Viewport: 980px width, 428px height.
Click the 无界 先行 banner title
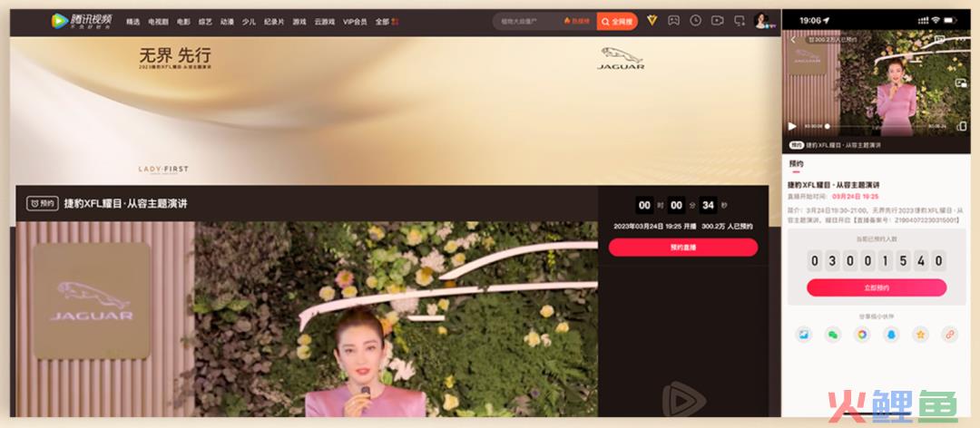pyautogui.click(x=175, y=55)
